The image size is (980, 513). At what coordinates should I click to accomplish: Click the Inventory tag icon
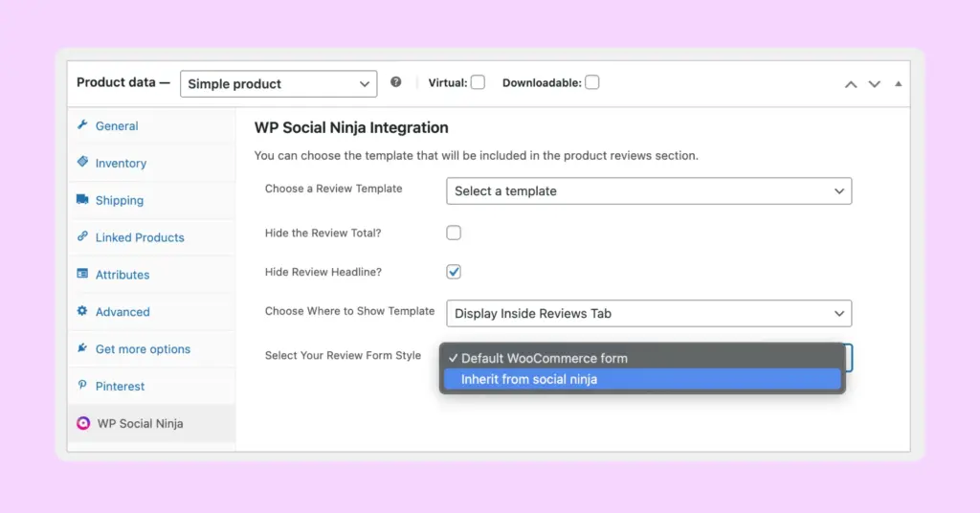click(82, 163)
